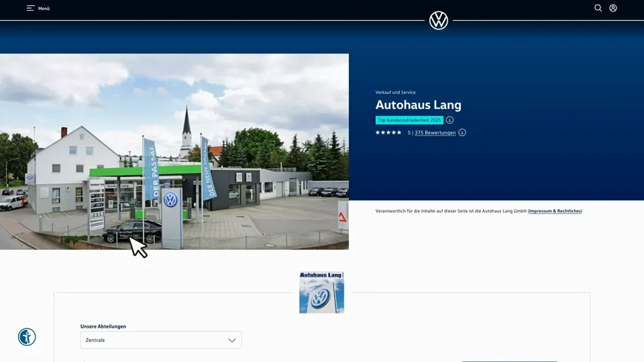This screenshot has width=644, height=362.
Task: Open the 375 Bewertungen link
Action: tap(435, 133)
